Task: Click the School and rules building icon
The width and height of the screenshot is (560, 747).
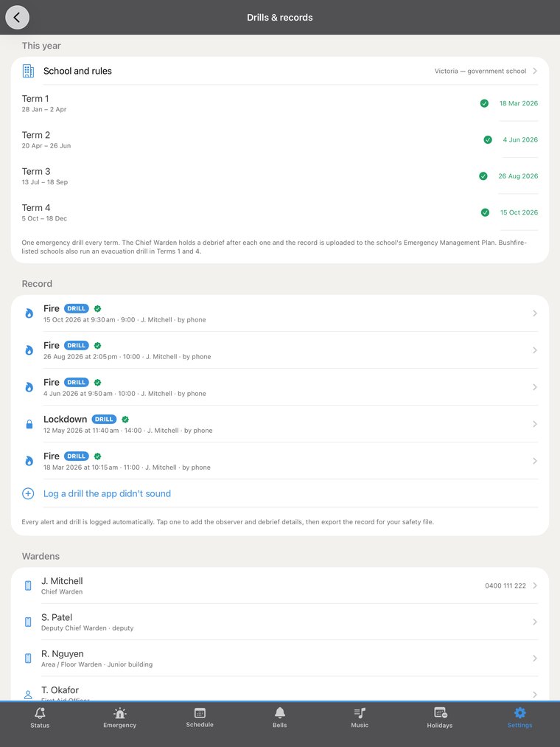Action: [x=28, y=71]
